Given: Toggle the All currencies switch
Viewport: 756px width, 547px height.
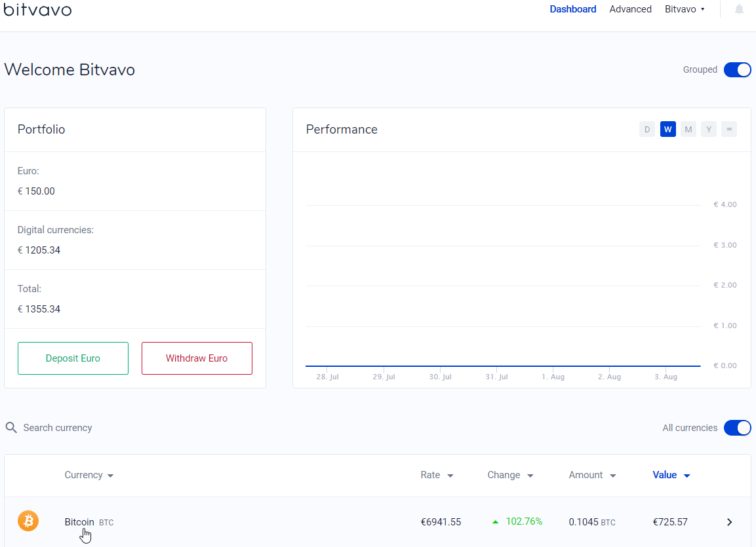Looking at the screenshot, I should pyautogui.click(x=737, y=428).
